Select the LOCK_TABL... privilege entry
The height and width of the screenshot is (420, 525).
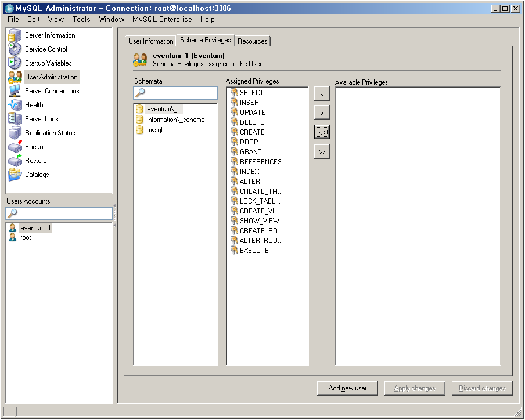click(260, 201)
